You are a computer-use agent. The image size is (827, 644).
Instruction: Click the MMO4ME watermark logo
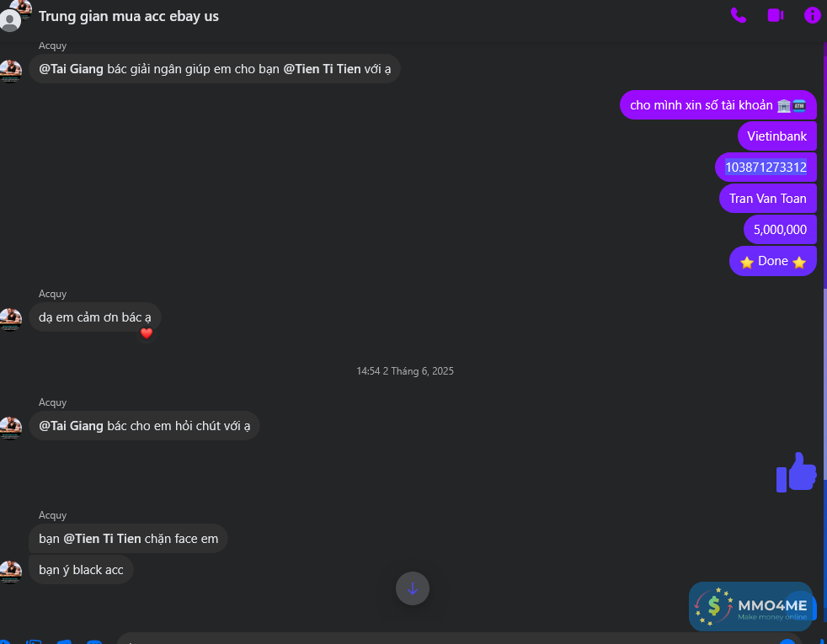750,606
